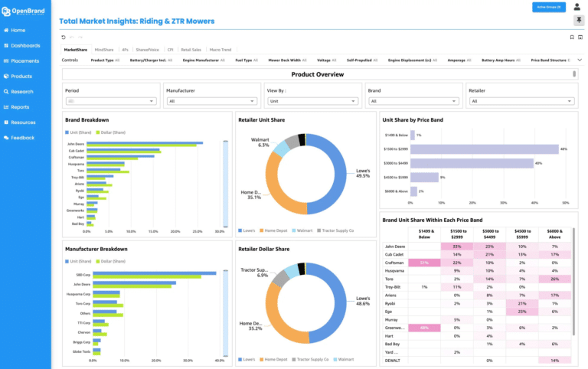Expand the Controls bar chevron

pos(580,60)
